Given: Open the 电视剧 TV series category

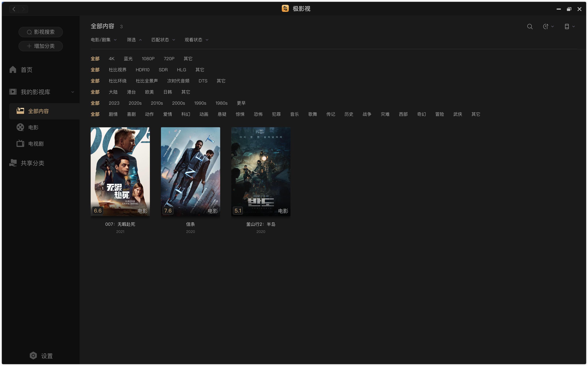Looking at the screenshot, I should (36, 144).
